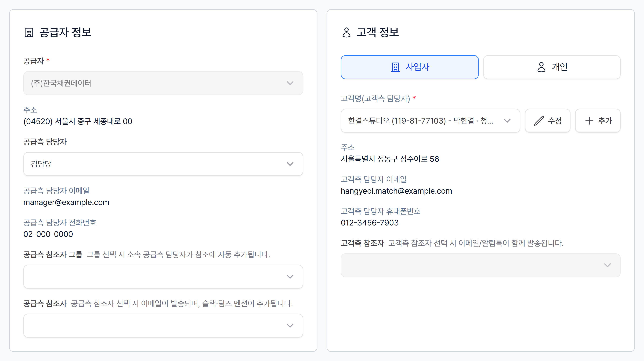This screenshot has height=361, width=644.
Task: Open the 공급측 참조자 dropdown
Action: point(163,326)
